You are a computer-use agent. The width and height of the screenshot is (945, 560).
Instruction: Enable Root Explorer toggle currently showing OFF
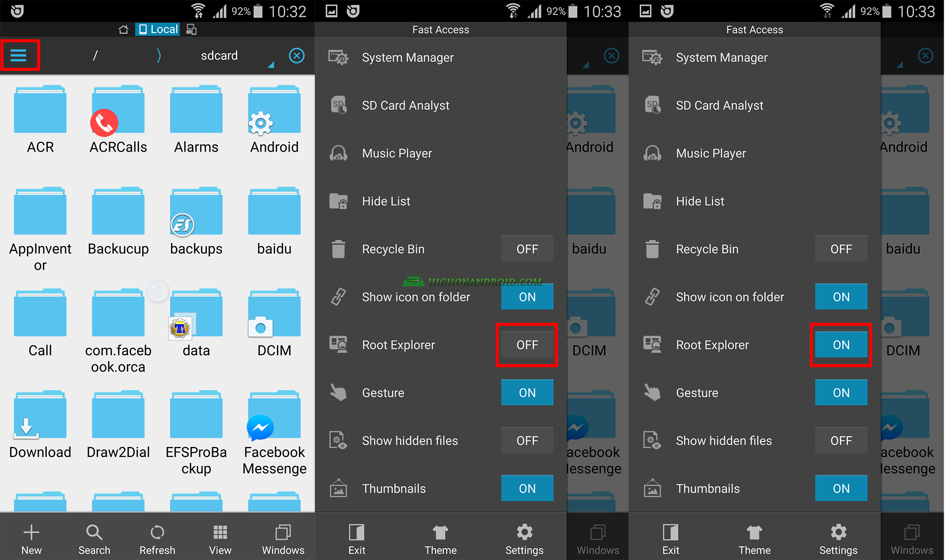click(527, 345)
